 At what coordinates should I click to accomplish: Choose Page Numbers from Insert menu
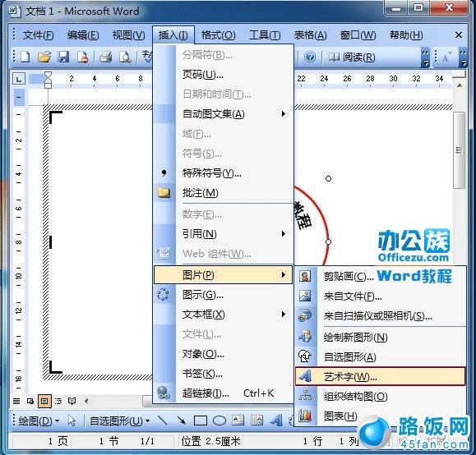(223, 74)
